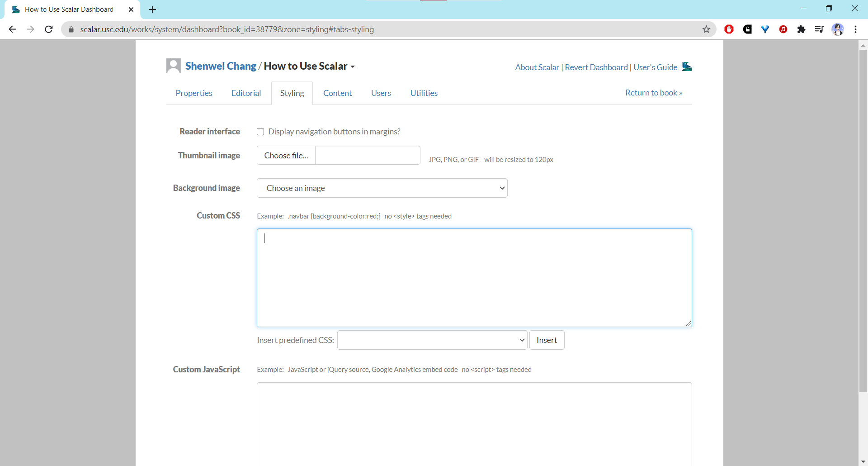Viewport: 868px width, 466px height.
Task: Enable Display navigation buttons in margins checkbox
Action: coord(260,132)
